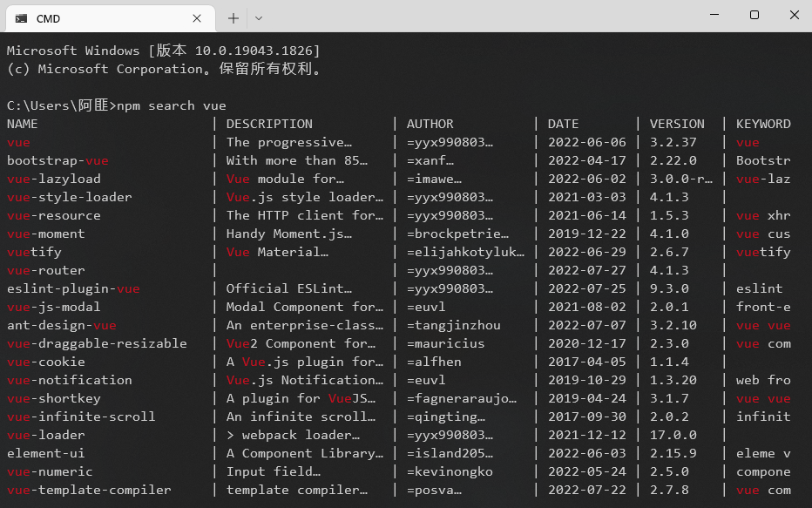
Task: Click the vue-lazyload package name
Action: coord(54,179)
